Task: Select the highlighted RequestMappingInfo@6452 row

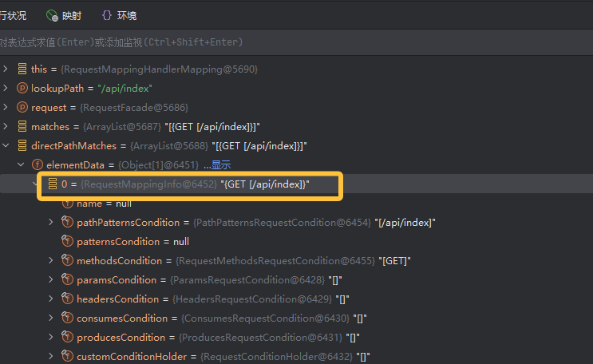Action: pyautogui.click(x=192, y=184)
